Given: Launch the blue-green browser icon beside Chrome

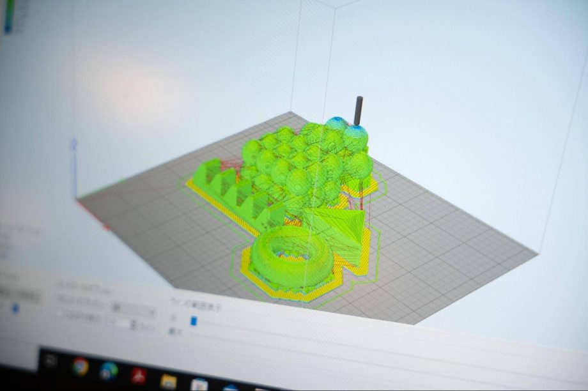Looking at the screenshot, I should point(109,370).
